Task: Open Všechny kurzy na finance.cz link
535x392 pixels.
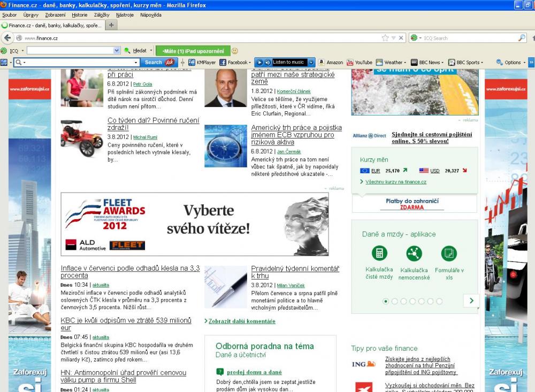Action: 396,182
